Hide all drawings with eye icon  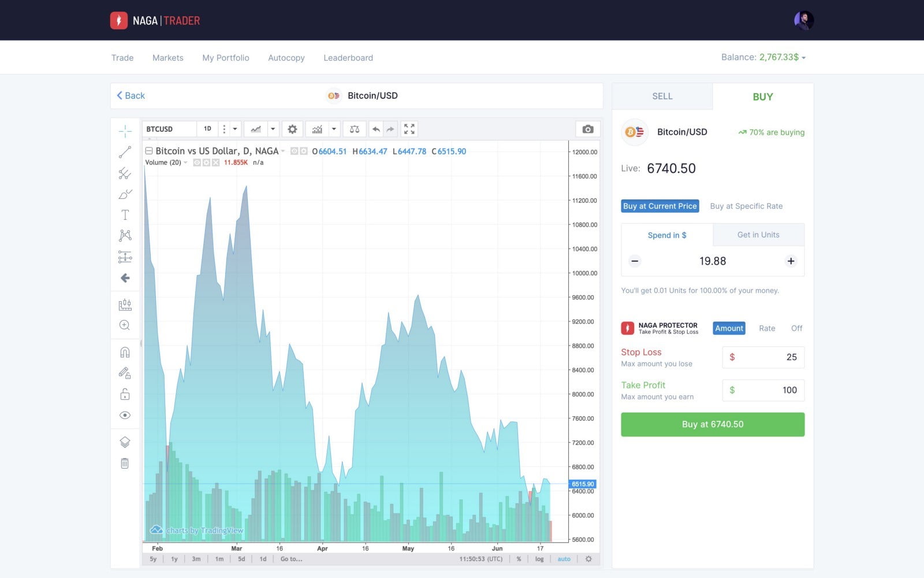click(x=125, y=416)
